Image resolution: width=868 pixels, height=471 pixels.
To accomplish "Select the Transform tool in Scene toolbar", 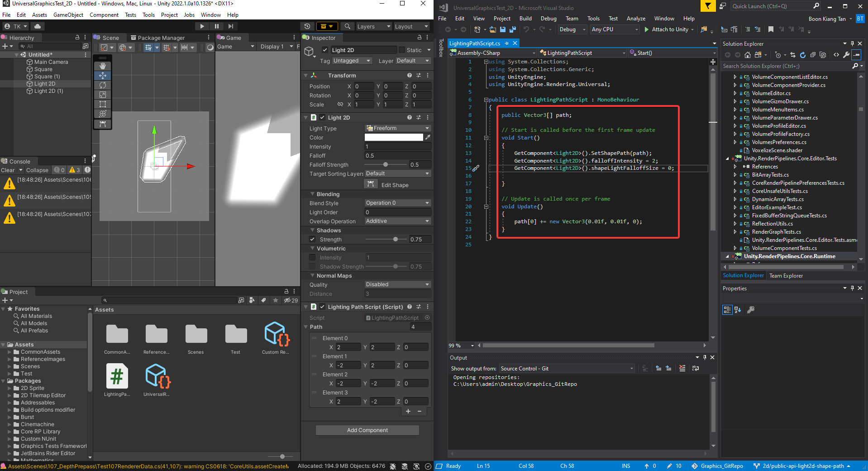I will click(103, 114).
